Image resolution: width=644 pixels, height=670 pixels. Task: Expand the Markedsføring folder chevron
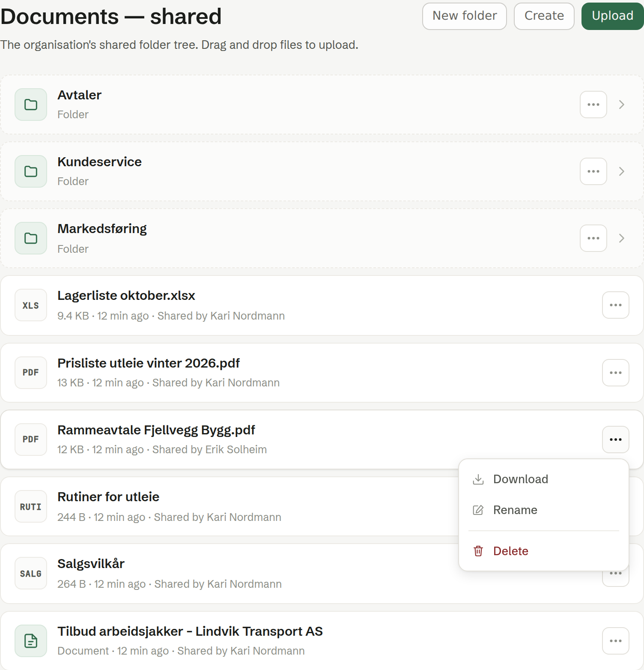[622, 238]
